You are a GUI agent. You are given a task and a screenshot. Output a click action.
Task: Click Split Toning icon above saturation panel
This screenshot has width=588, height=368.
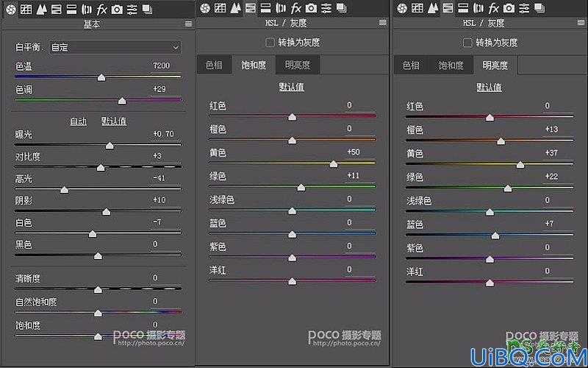265,8
